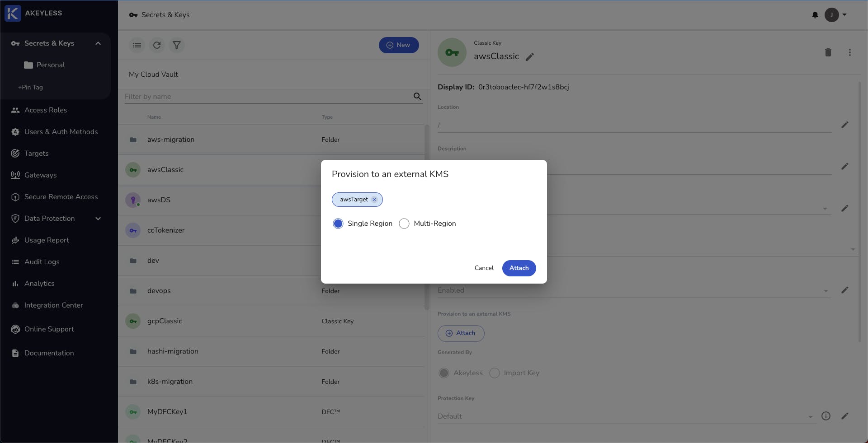
Task: Select the Single Region option
Action: (338, 224)
